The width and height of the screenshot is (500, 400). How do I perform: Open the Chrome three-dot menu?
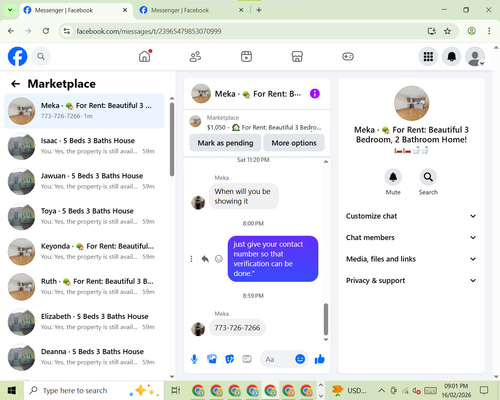[489, 31]
